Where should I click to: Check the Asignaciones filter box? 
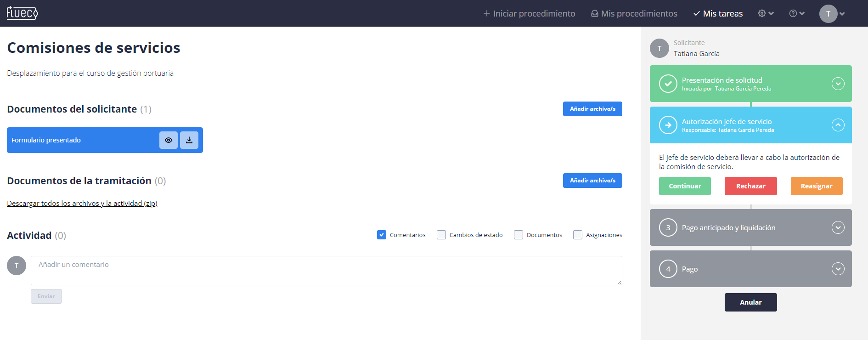[578, 235]
